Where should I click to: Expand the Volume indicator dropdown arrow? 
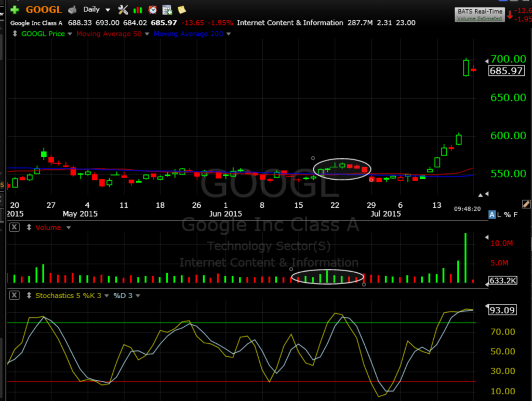(x=69, y=228)
